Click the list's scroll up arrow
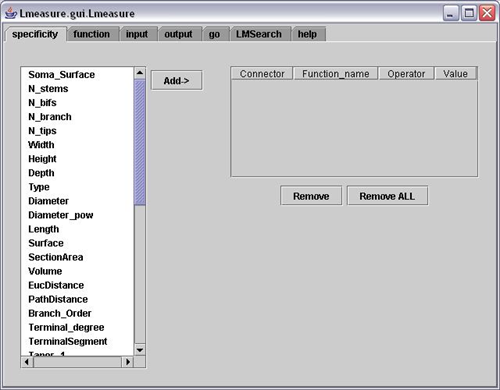Image resolution: width=500 pixels, height=390 pixels. click(140, 73)
